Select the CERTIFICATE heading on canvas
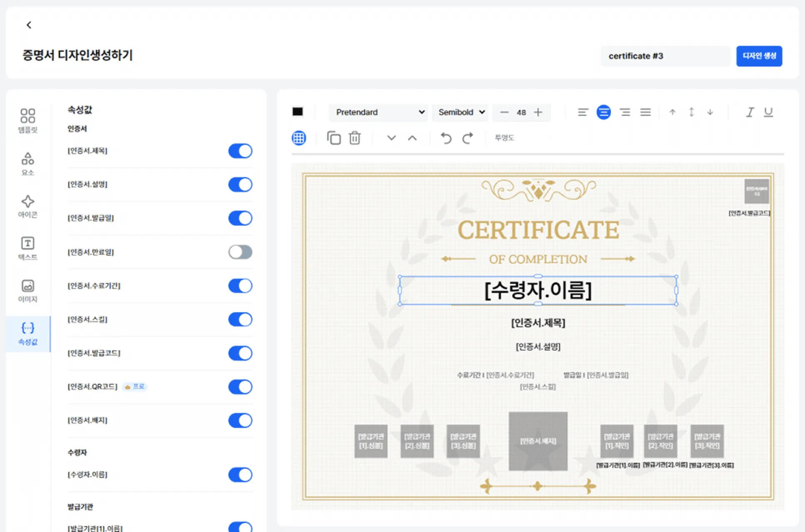 click(x=538, y=230)
